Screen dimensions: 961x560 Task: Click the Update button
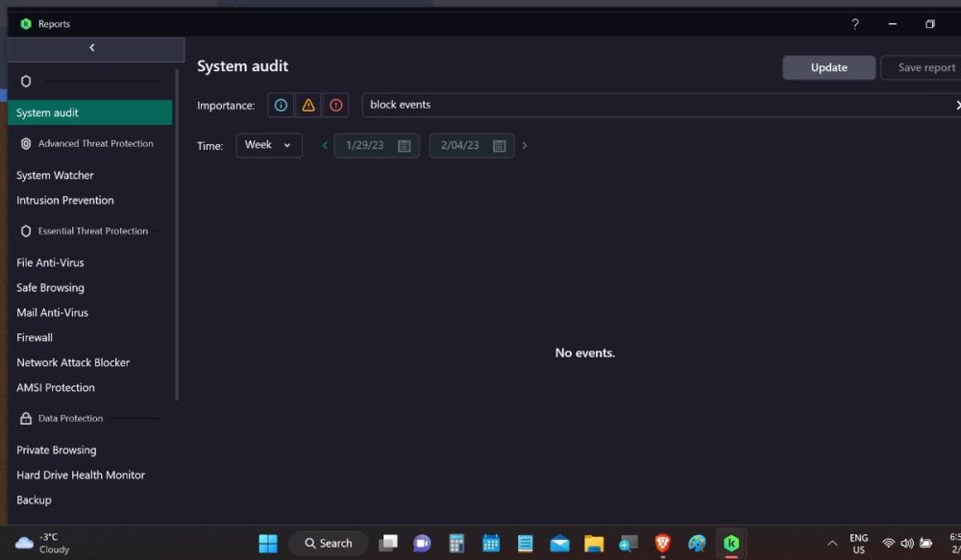pyautogui.click(x=828, y=67)
